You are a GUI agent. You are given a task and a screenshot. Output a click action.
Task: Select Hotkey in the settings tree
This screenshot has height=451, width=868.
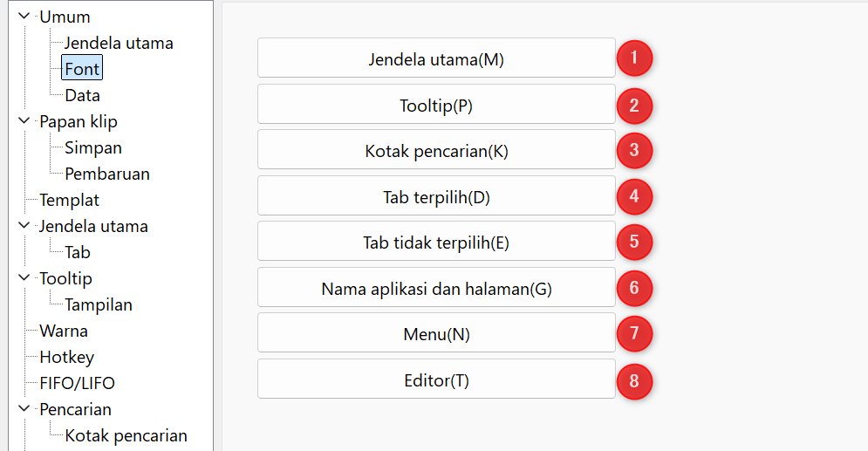tap(66, 357)
